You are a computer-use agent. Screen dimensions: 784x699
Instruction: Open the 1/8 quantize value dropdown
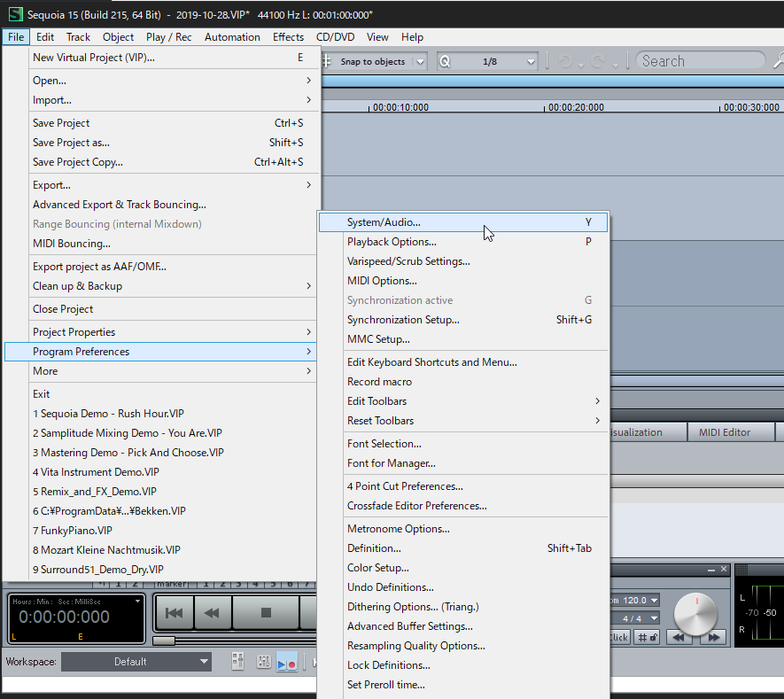coord(531,61)
